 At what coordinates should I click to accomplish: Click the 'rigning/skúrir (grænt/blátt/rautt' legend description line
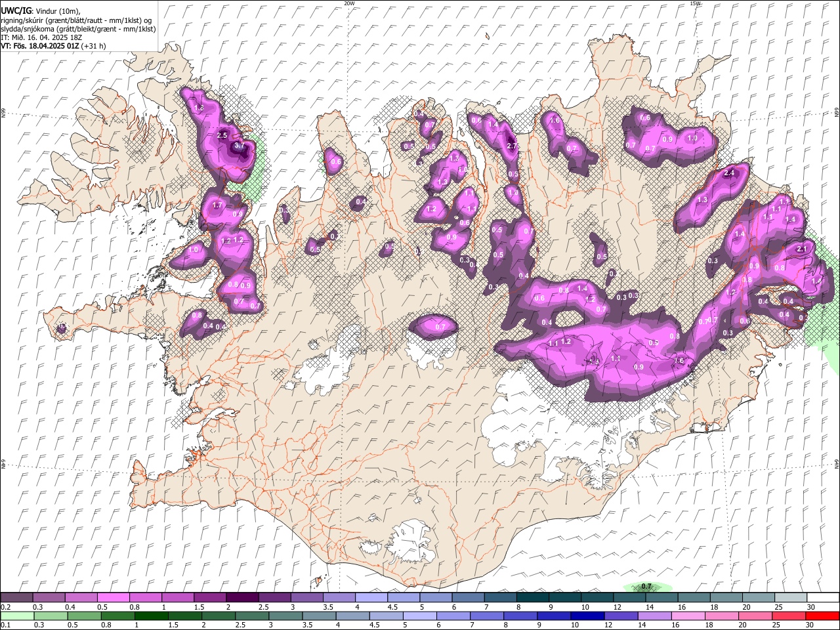coord(76,20)
